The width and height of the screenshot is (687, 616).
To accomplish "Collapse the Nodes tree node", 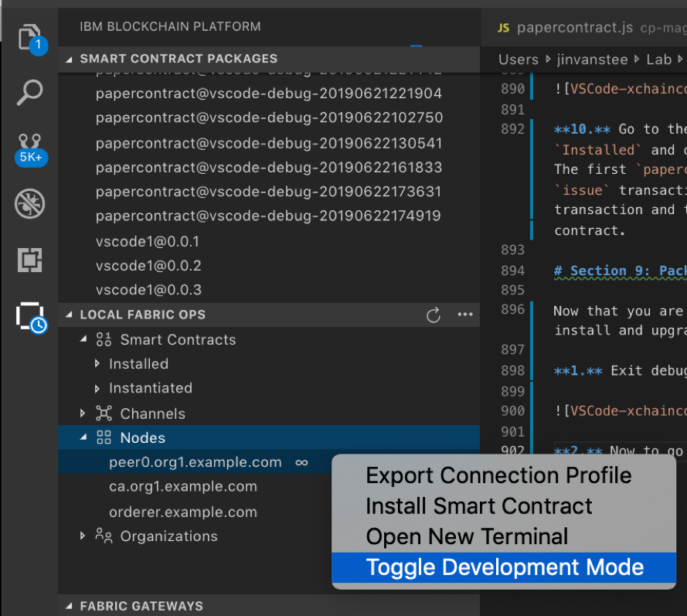I will (83, 437).
